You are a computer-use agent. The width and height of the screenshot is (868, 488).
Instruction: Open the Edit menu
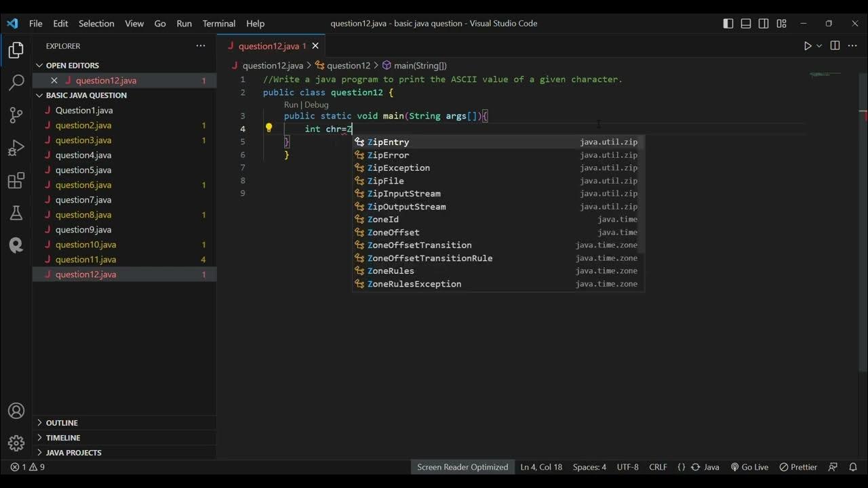coord(60,23)
